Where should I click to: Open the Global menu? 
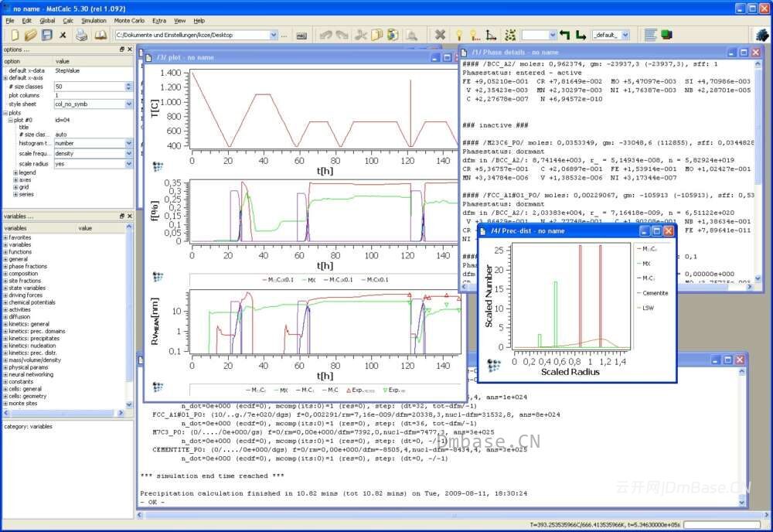pyautogui.click(x=47, y=21)
